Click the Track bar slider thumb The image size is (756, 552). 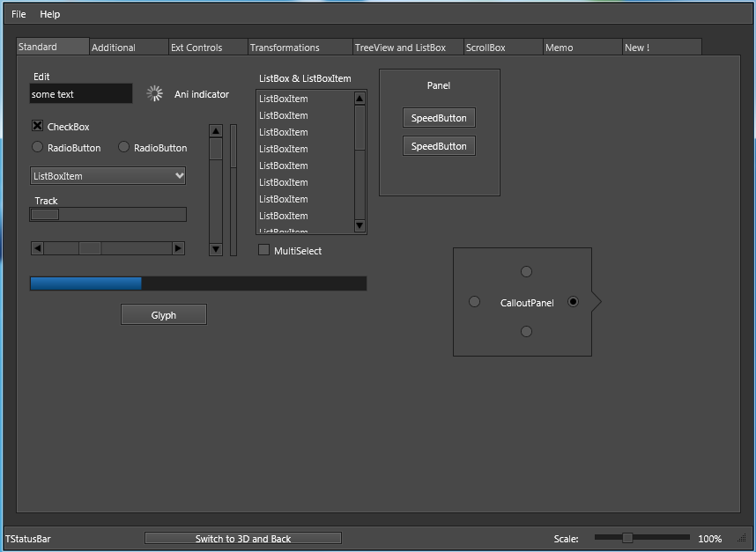tap(45, 214)
